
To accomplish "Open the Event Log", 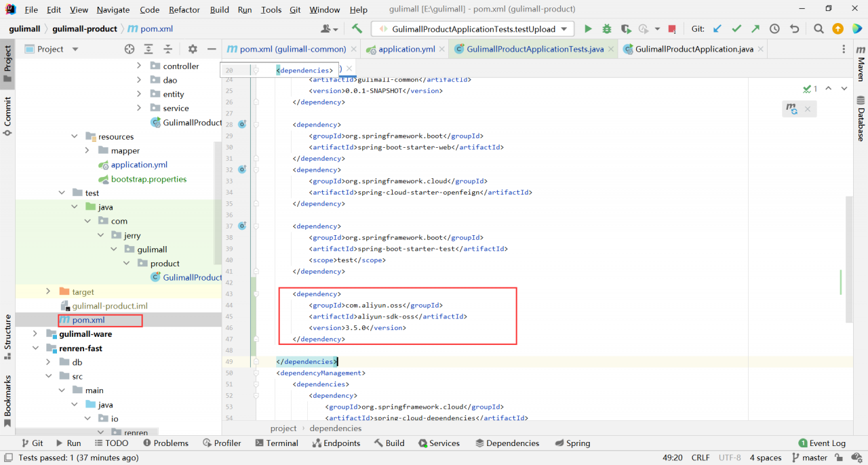I will (822, 443).
